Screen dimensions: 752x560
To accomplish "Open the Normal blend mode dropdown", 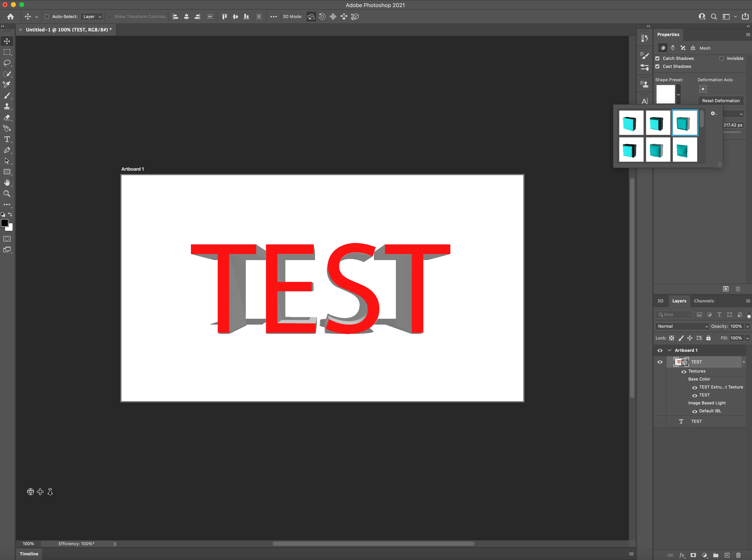I will point(682,326).
